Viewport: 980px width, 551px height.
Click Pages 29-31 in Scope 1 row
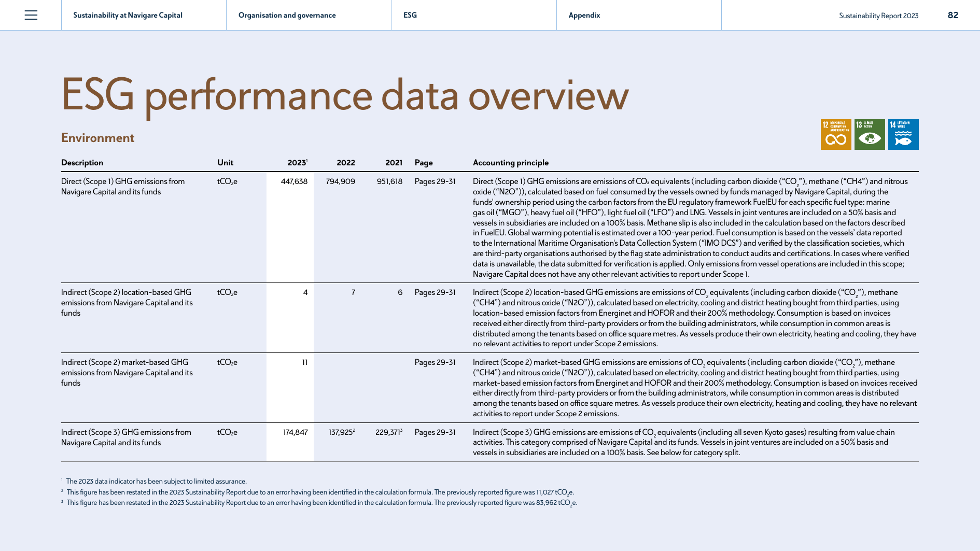point(435,181)
